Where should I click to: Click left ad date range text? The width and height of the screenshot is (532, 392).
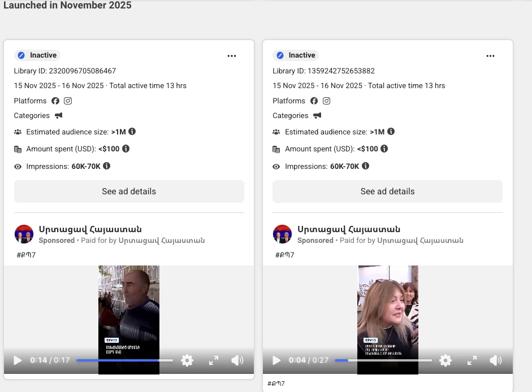pyautogui.click(x=59, y=85)
